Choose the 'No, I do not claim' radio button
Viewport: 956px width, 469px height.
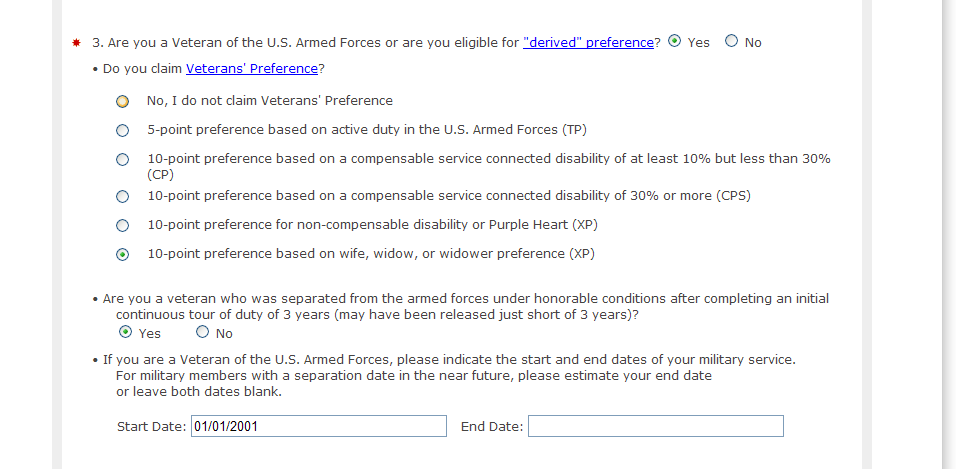(x=123, y=101)
